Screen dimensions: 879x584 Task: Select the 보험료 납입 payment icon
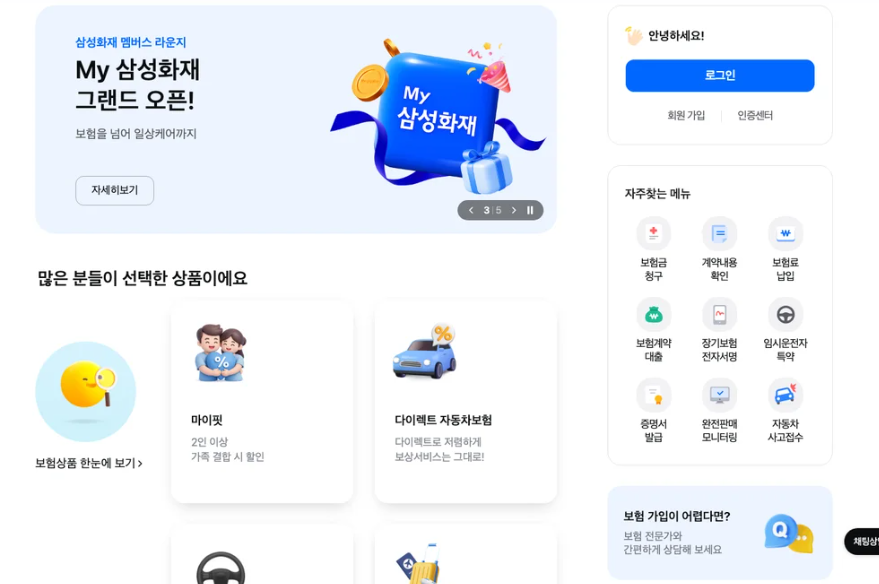click(x=785, y=234)
